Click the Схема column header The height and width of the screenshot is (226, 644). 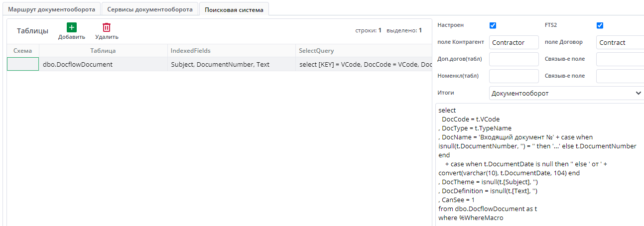coord(23,51)
